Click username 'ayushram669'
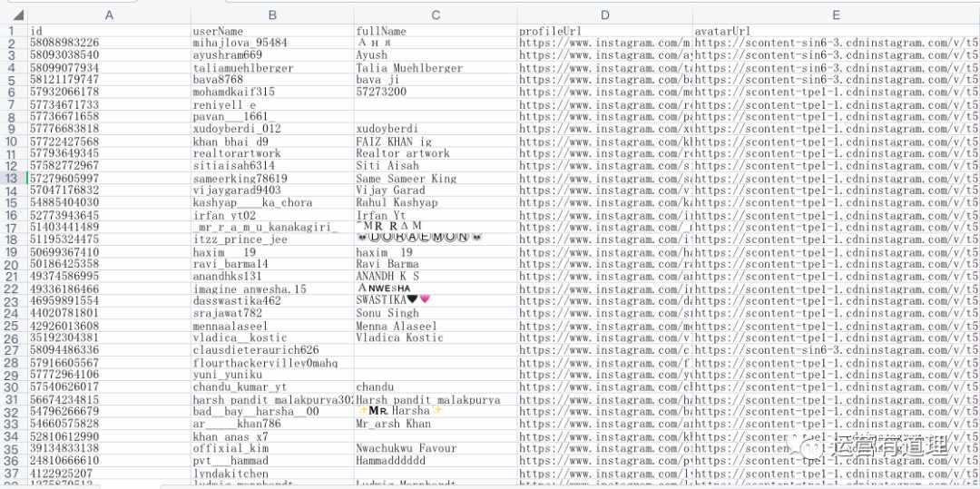The height and width of the screenshot is (489, 980). point(228,55)
